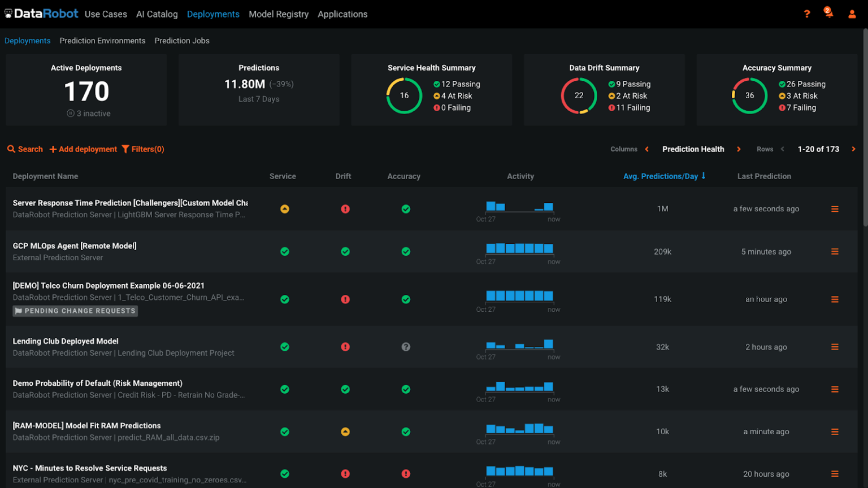
Task: Open the Model Registry menu item
Action: pos(279,14)
